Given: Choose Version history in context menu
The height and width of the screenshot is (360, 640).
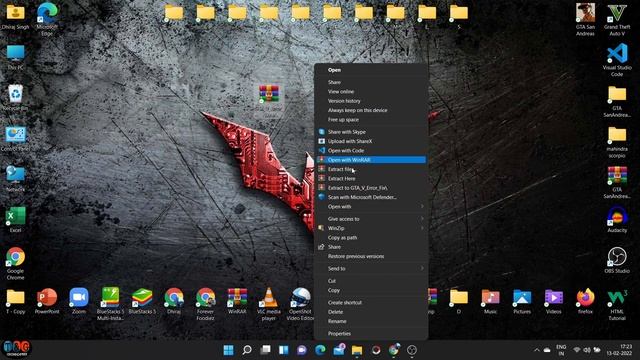Looking at the screenshot, I should [x=371, y=101].
